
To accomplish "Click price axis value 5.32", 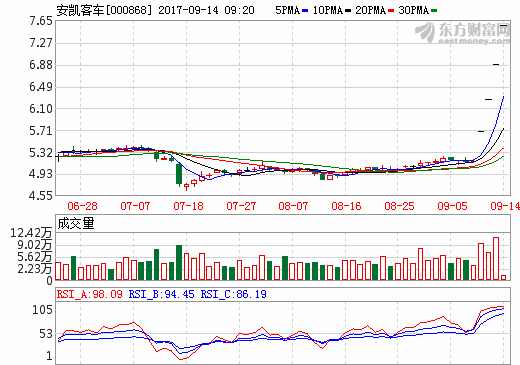I will click(x=41, y=153).
